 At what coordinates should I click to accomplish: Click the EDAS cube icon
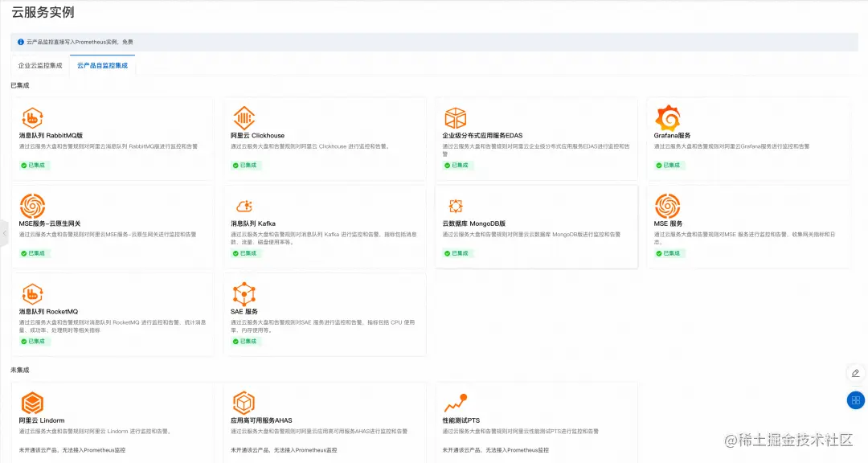[x=456, y=118]
